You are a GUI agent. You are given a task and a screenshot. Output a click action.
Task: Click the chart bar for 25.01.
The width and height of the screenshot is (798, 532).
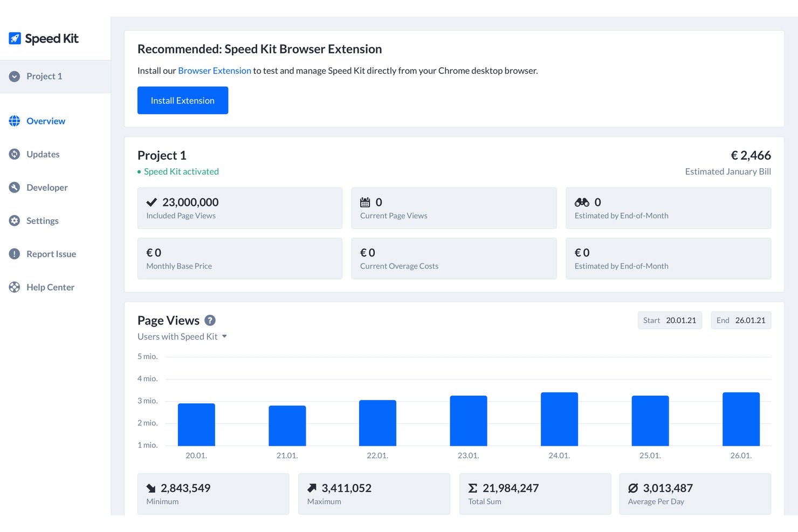(x=650, y=421)
